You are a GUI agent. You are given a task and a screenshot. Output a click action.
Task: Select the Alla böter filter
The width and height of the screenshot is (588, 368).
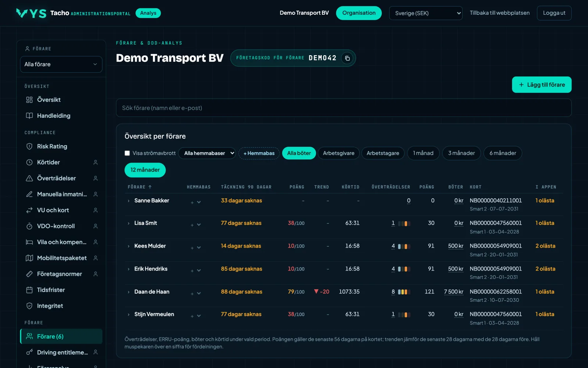(x=299, y=153)
